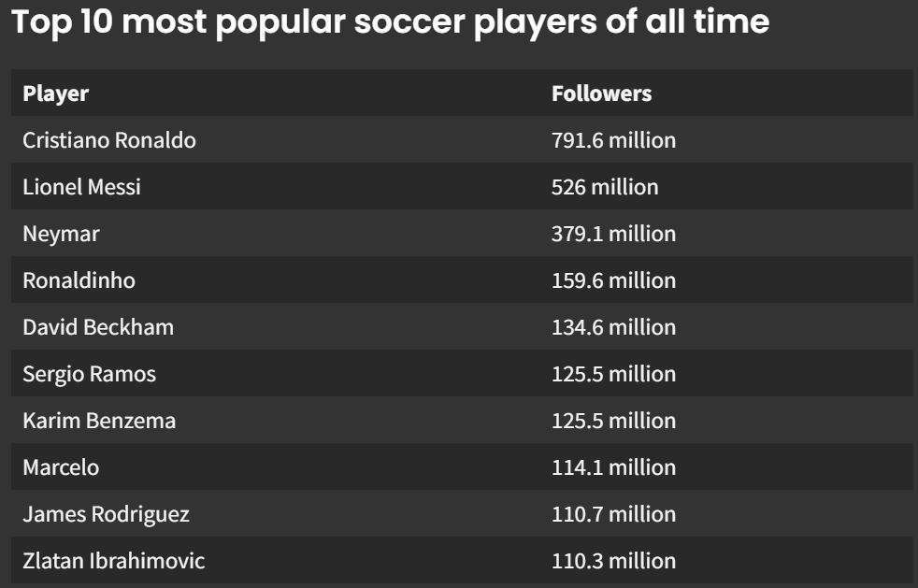Click the Top 10 most popular heading
This screenshot has height=588, width=918.
pyautogui.click(x=390, y=22)
